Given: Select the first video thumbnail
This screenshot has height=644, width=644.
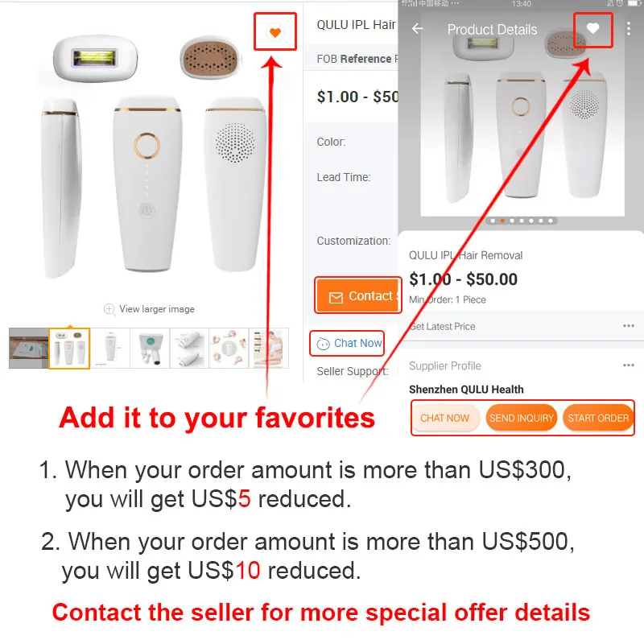Looking at the screenshot, I should (x=29, y=348).
